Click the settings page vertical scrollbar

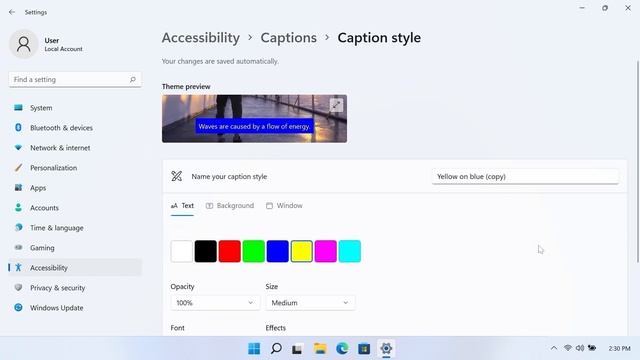pyautogui.click(x=638, y=162)
